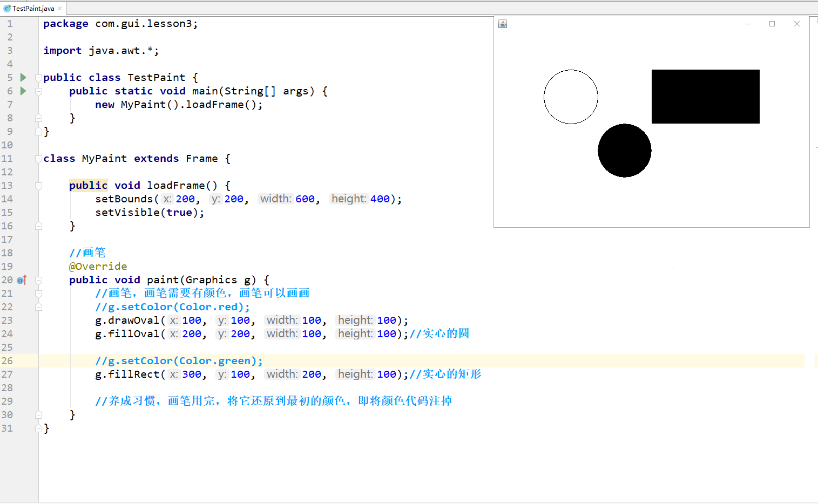Image resolution: width=818 pixels, height=504 pixels.
Task: Click the Java icon in the frame window title bar
Action: coord(503,24)
